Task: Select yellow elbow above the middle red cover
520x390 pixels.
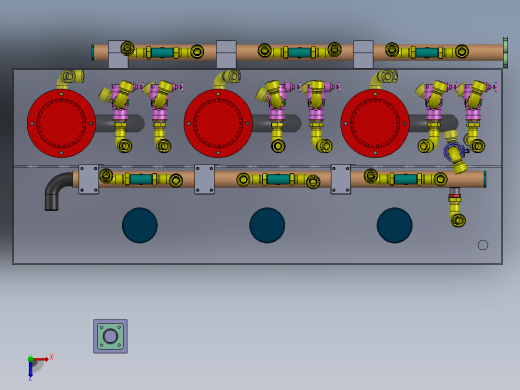Action: pyautogui.click(x=227, y=79)
